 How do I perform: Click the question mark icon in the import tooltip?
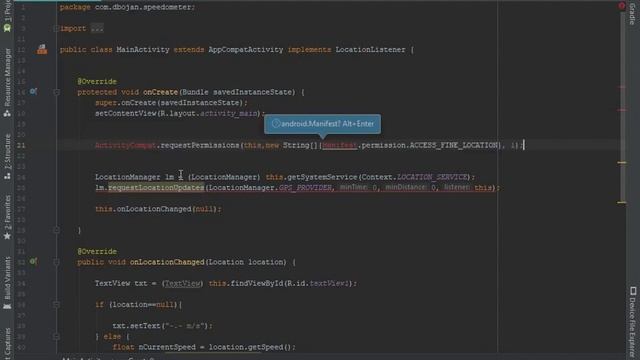coord(276,123)
